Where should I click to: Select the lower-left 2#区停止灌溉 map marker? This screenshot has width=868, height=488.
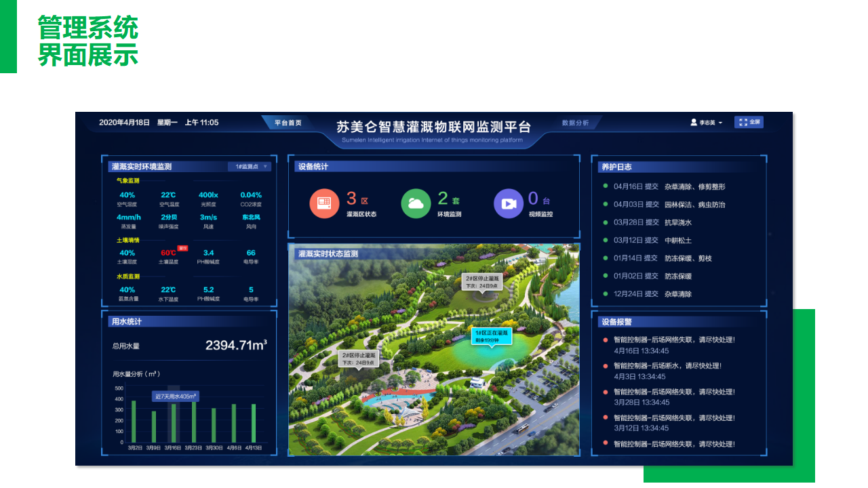[x=358, y=359]
